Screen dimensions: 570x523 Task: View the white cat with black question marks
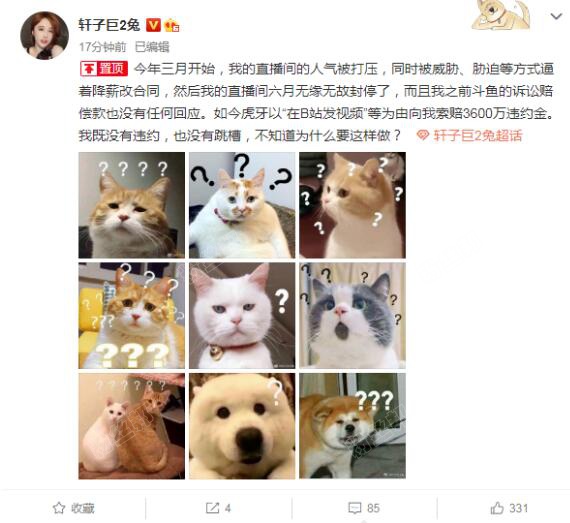click(x=242, y=205)
